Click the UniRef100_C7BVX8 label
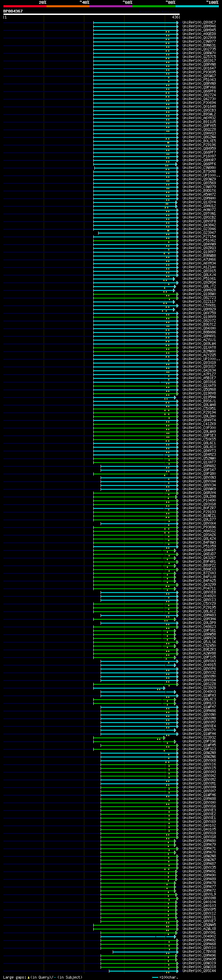This screenshot has height=980, width=222. pos(199,951)
